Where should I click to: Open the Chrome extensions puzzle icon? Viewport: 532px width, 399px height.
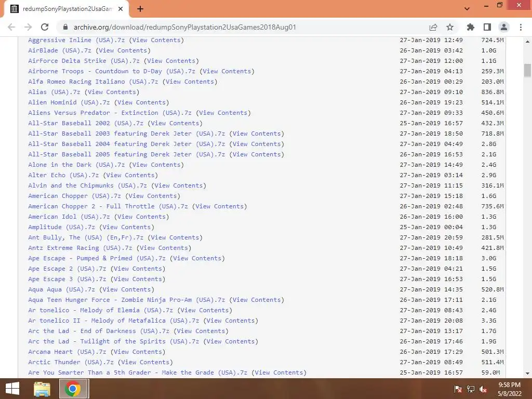(x=471, y=27)
